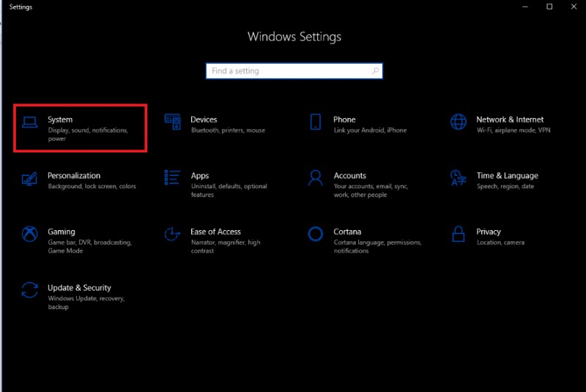Viewport: 586px width, 392px height.
Task: Open the Phone settings label
Action: (x=344, y=119)
